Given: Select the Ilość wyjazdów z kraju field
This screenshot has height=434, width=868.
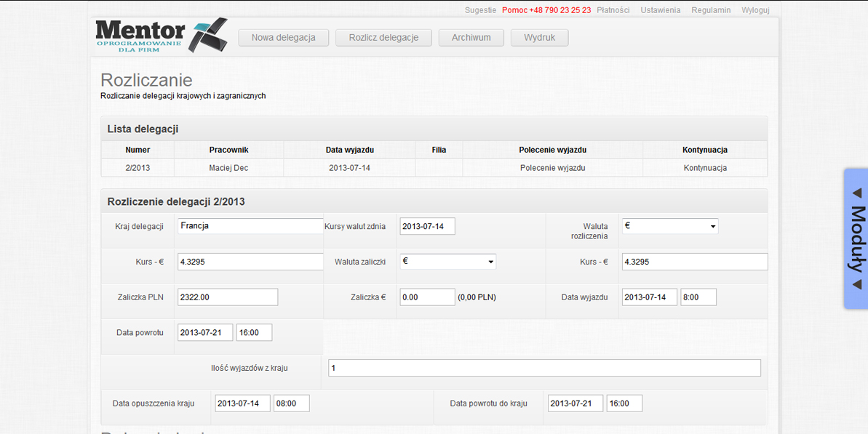Looking at the screenshot, I should [544, 368].
